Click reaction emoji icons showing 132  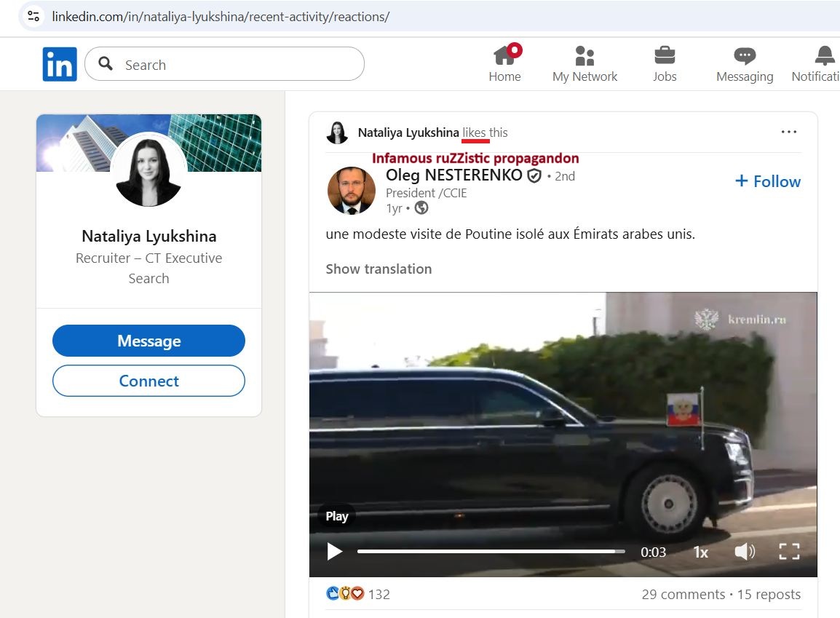[x=345, y=594]
